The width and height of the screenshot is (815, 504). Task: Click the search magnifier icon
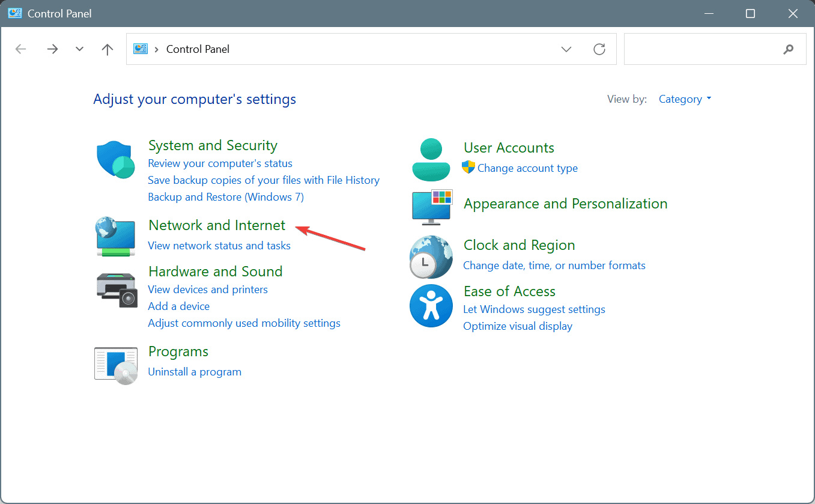(x=789, y=49)
